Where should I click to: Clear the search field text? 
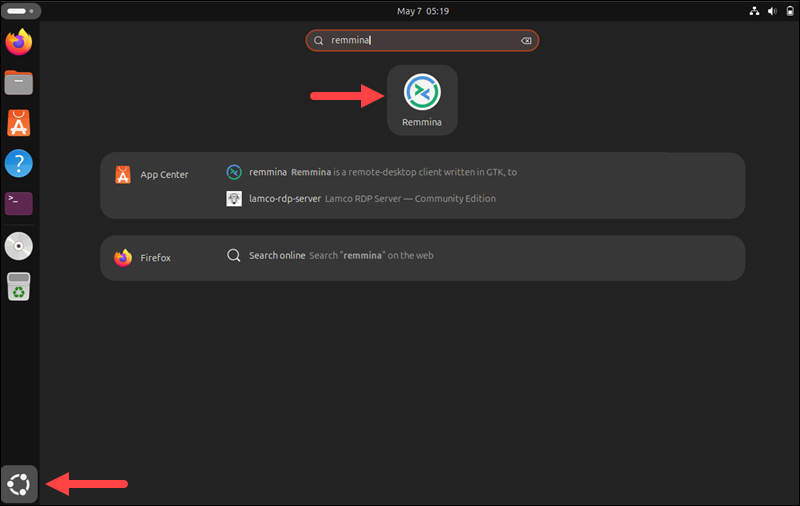[x=526, y=41]
